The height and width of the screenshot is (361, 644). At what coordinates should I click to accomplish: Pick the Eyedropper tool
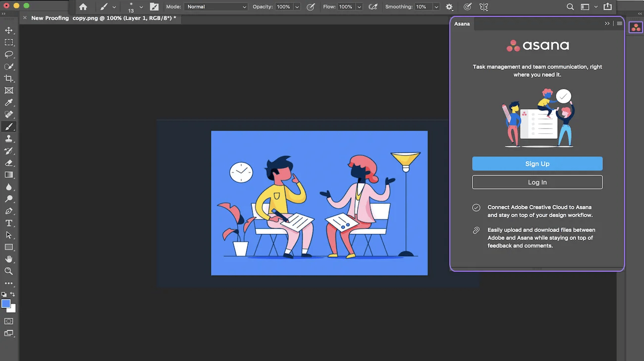click(x=8, y=103)
